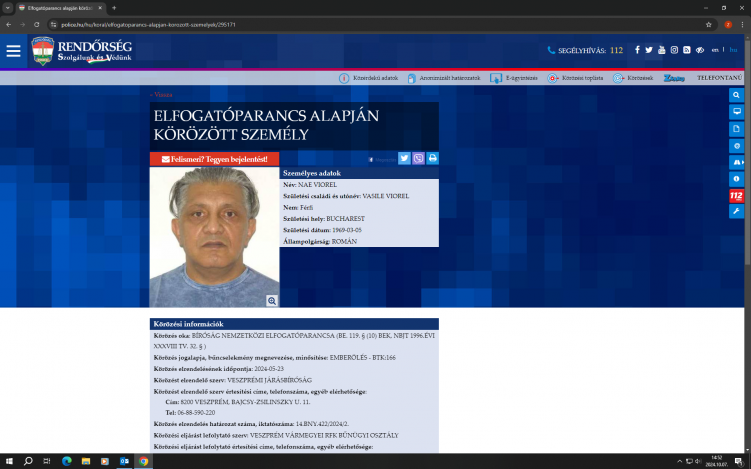Open a new browser tab
The width and height of the screenshot is (751, 469).
click(x=114, y=8)
